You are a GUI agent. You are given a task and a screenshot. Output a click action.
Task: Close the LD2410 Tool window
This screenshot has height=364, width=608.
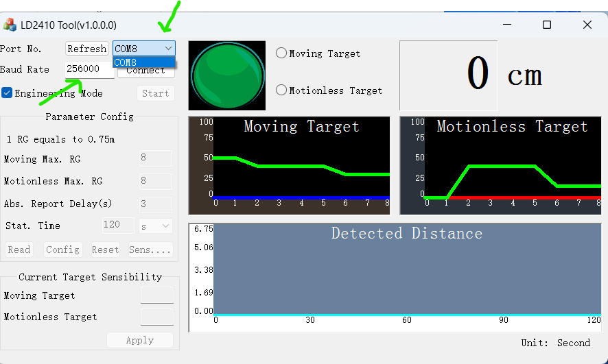(587, 25)
